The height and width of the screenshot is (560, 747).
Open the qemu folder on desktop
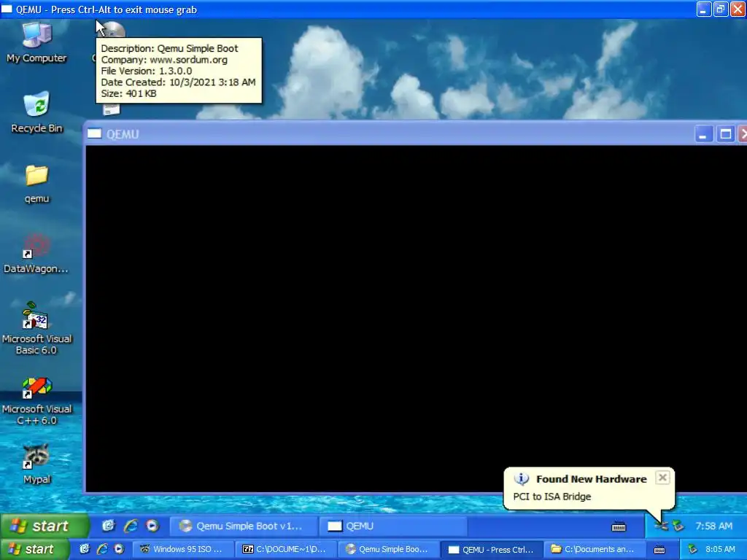[36, 184]
